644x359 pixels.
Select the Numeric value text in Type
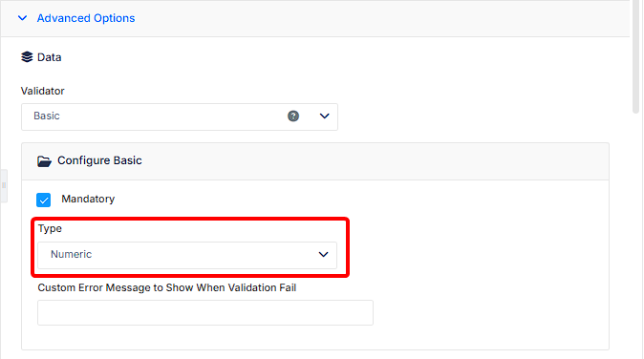(x=71, y=254)
